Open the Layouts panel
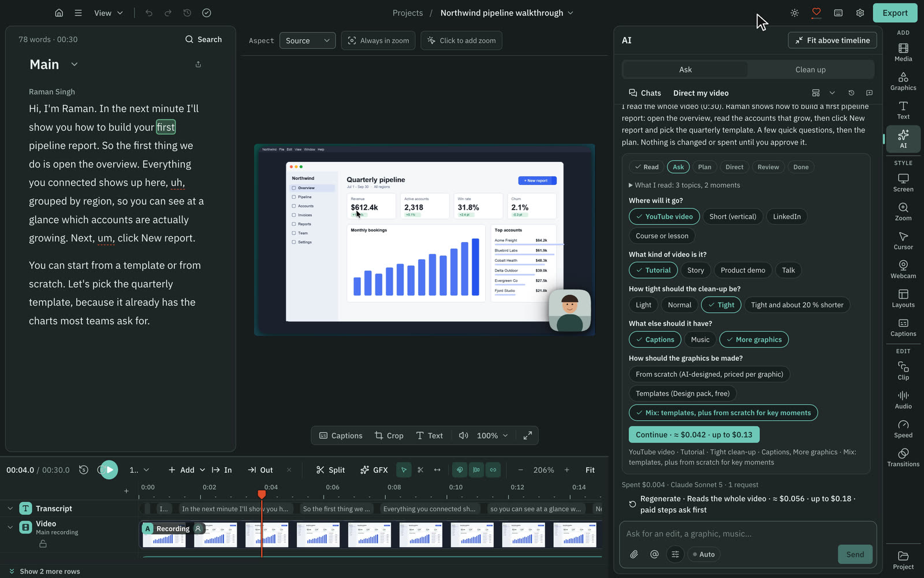924x578 pixels. click(x=903, y=298)
